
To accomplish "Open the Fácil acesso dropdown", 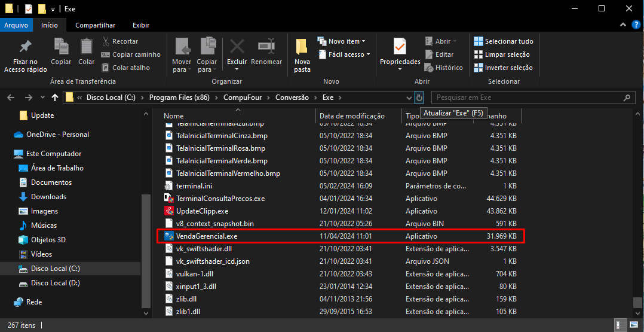I will (x=349, y=54).
